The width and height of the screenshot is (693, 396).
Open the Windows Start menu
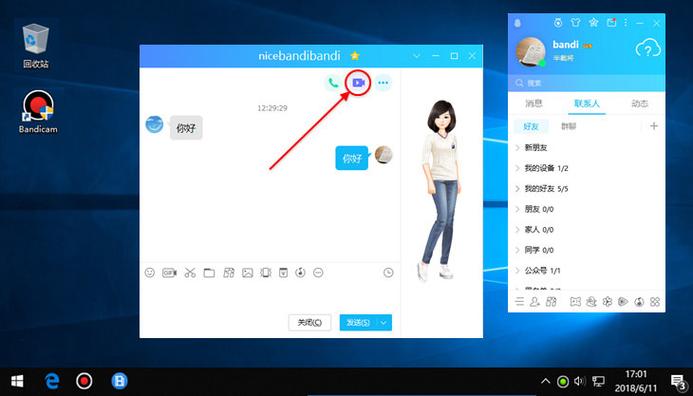click(x=17, y=381)
